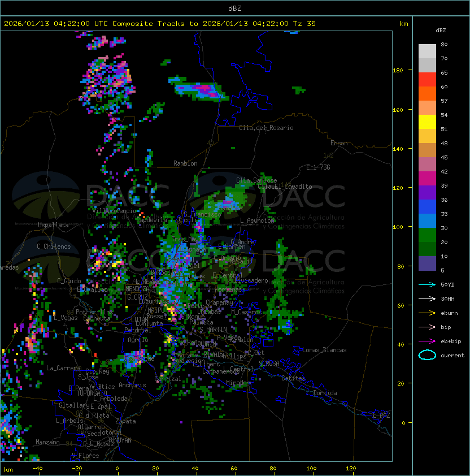Image resolution: width=470 pixels, height=476 pixels.
Task: Click the 'L_PAZ' map label
Action: point(381,416)
